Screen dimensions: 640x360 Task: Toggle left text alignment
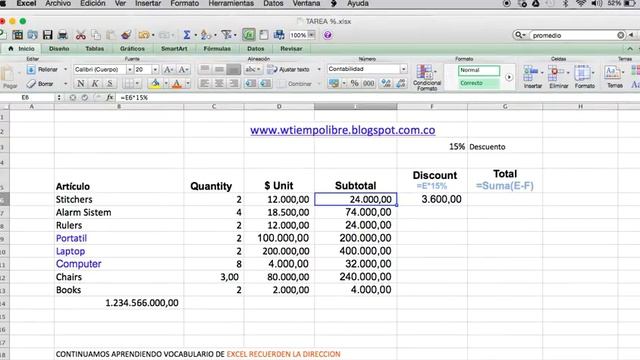[x=204, y=84]
